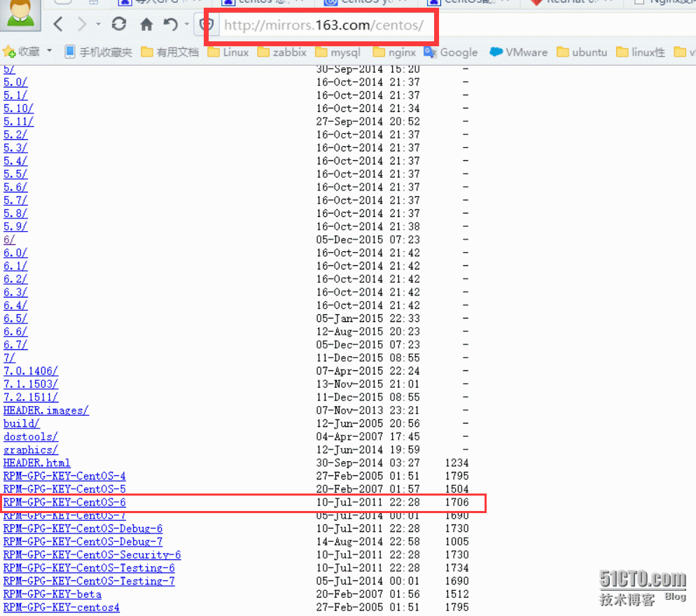Click date 05-Dec-2015 07:23 of 6/ row
Screen dimensions: 696x616
pos(368,239)
